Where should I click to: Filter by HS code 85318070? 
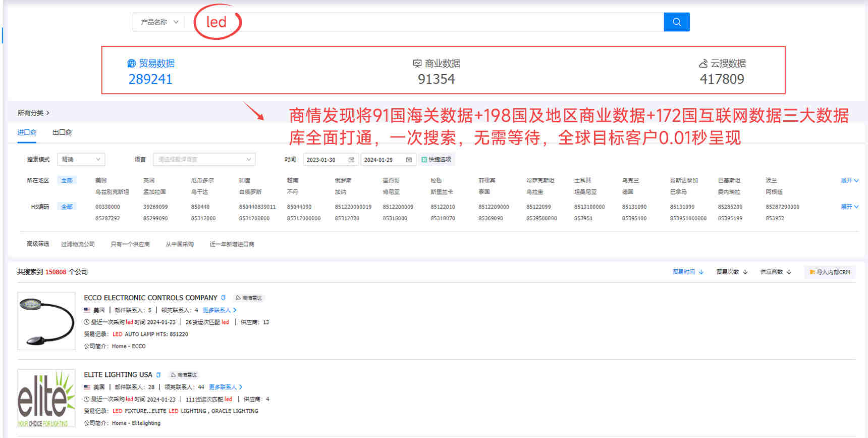[443, 218]
